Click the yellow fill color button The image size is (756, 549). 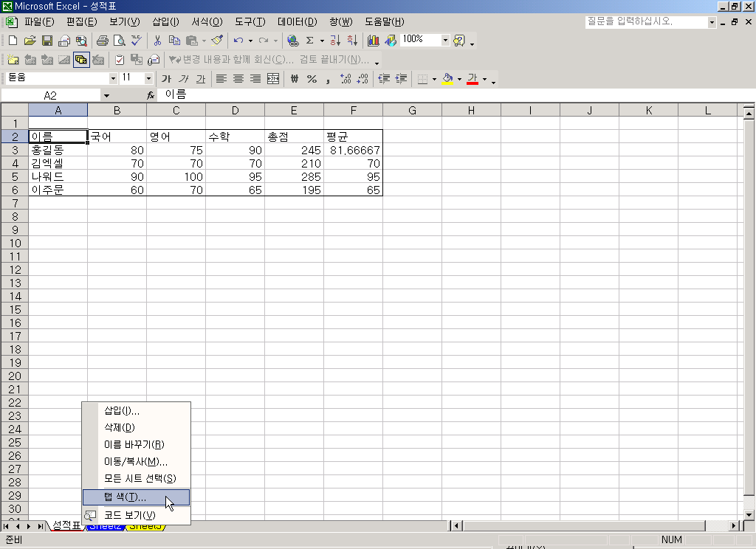click(x=447, y=79)
